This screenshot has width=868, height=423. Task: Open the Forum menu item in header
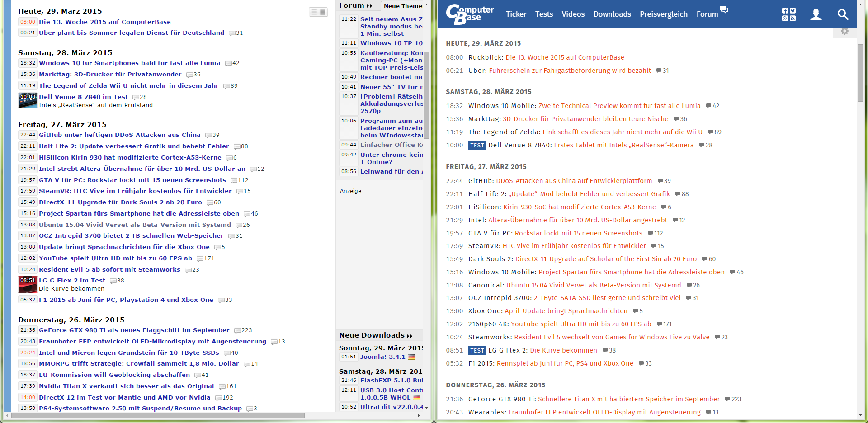[707, 14]
